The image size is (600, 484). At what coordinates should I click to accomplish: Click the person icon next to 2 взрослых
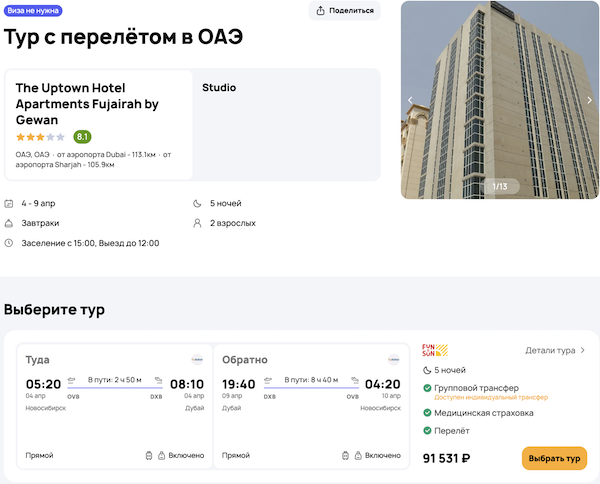(198, 223)
